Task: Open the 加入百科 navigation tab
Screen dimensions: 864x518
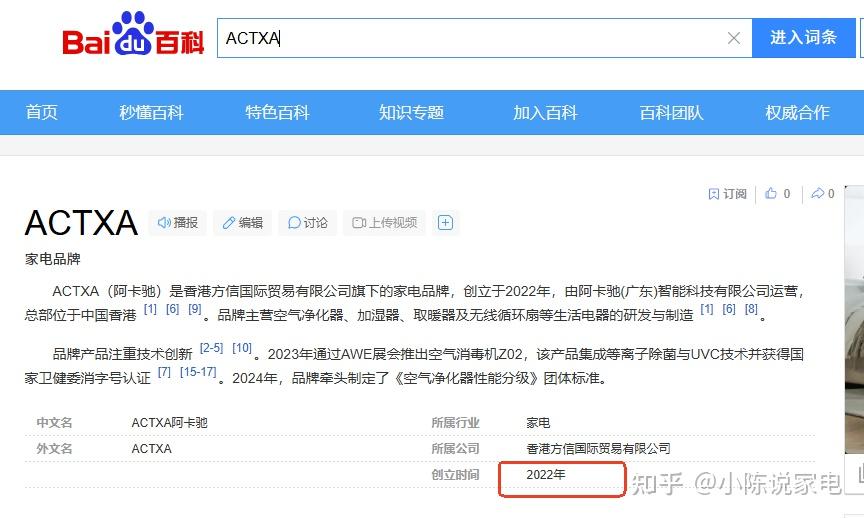Action: 545,112
